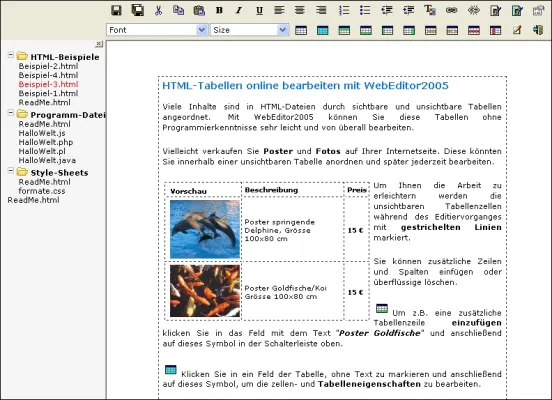
Task: Copy selection with the copy icon
Action: point(178,10)
